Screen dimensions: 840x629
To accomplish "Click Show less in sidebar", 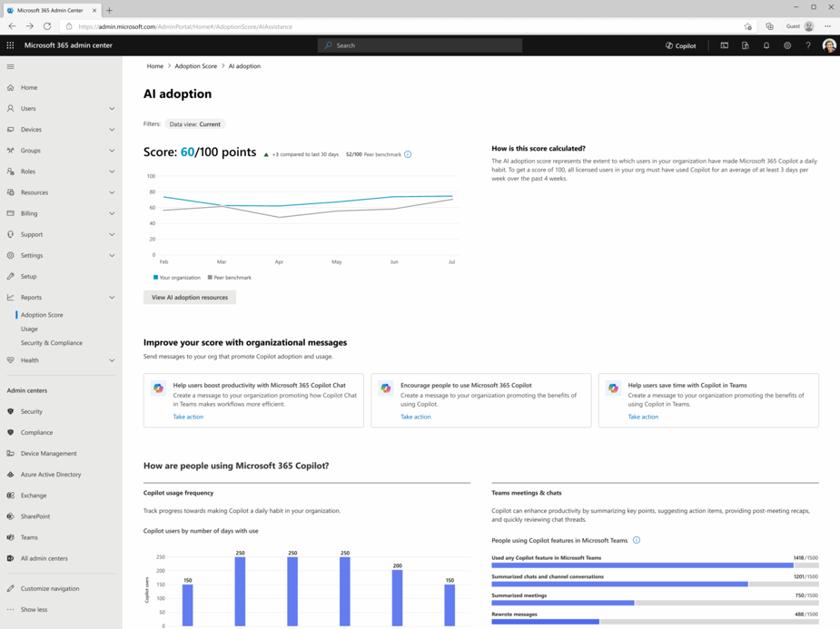I will point(34,609).
